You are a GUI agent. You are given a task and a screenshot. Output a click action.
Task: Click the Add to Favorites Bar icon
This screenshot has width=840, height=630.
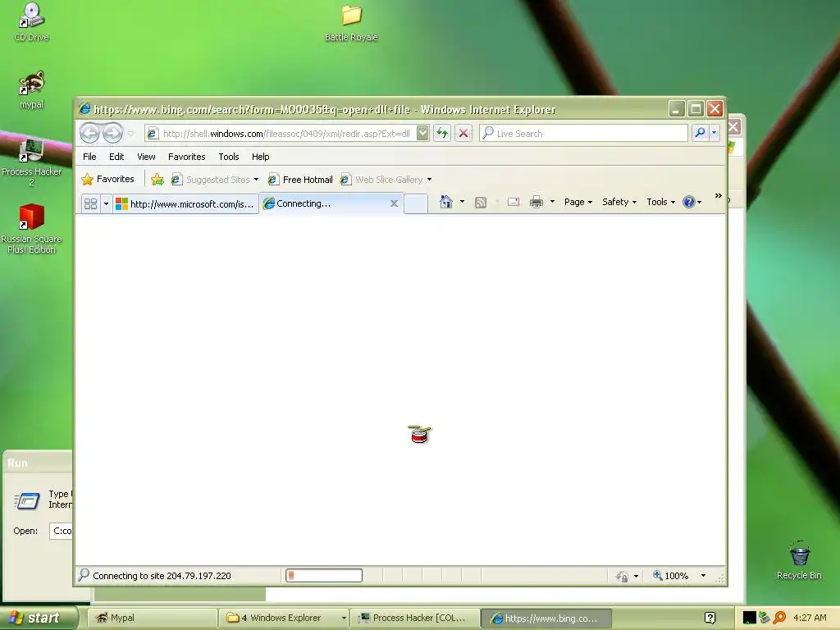tap(157, 180)
